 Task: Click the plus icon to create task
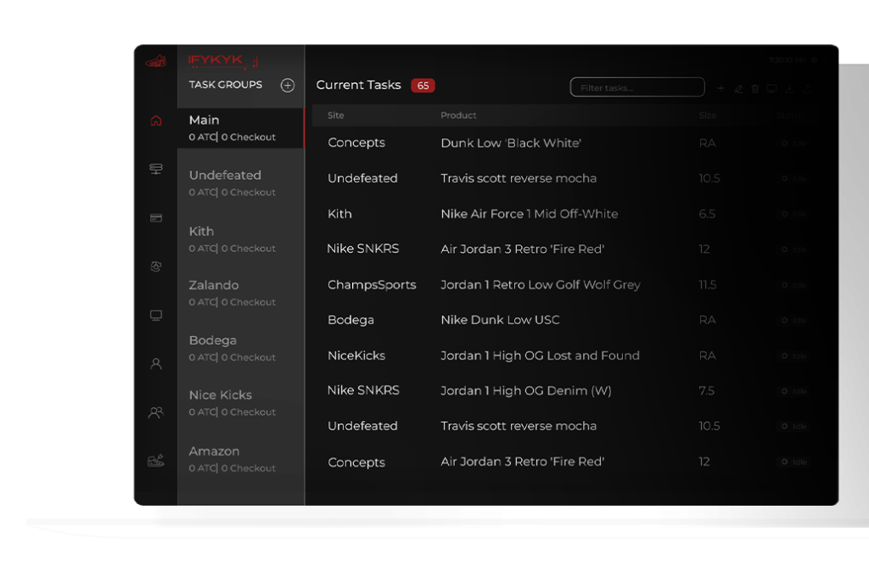point(721,88)
